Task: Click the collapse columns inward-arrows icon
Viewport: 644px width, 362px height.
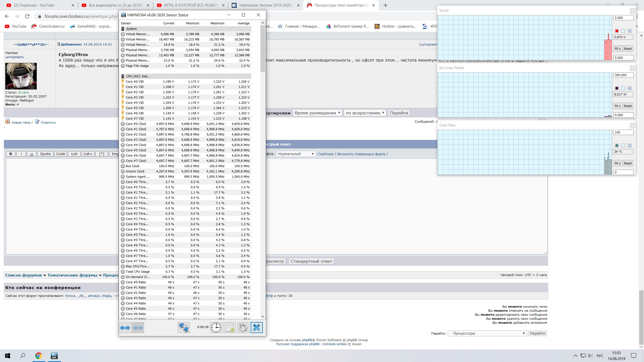Action: click(x=138, y=328)
